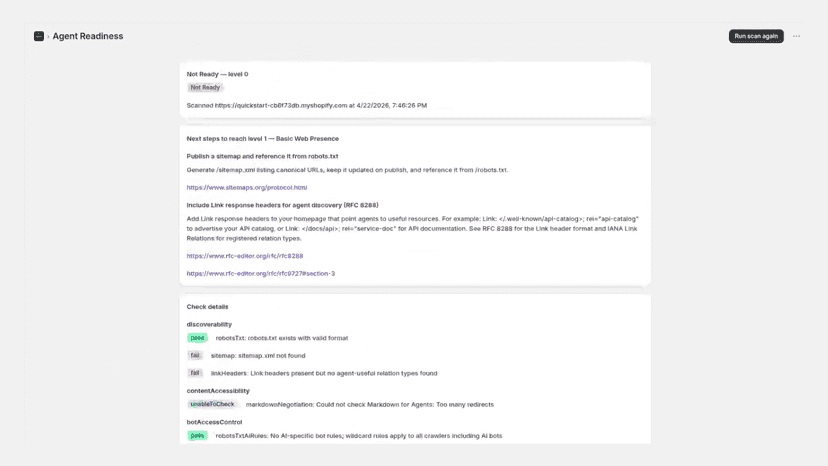Click the Publish a sitemap step heading
The image size is (828, 466).
coord(262,156)
